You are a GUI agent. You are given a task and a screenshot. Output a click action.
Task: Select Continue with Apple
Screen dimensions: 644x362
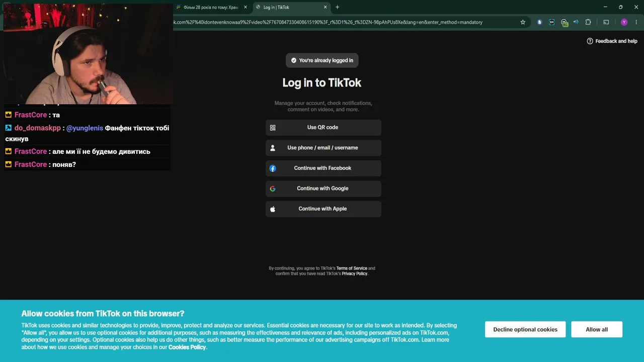pyautogui.click(x=324, y=209)
